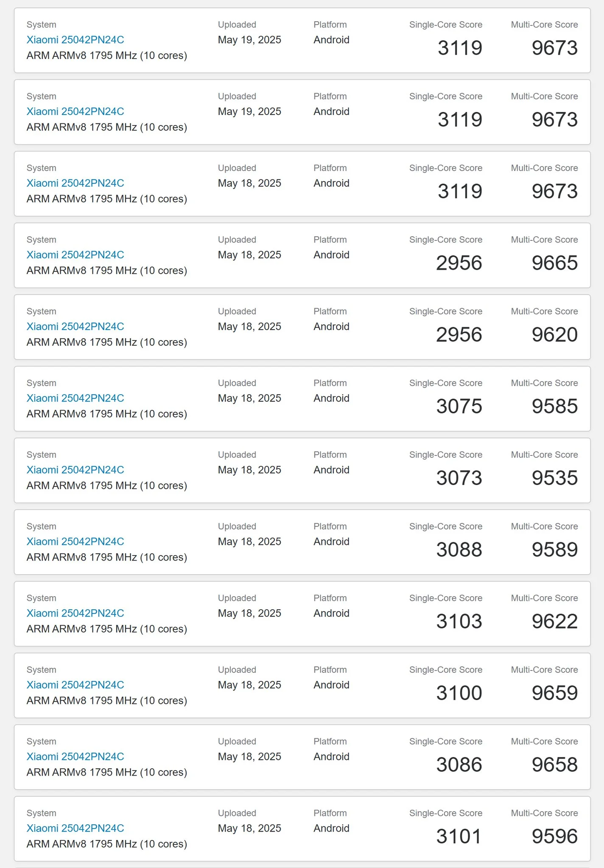Click the multi-core score value 9535
The height and width of the screenshot is (868, 604).
coord(555,478)
